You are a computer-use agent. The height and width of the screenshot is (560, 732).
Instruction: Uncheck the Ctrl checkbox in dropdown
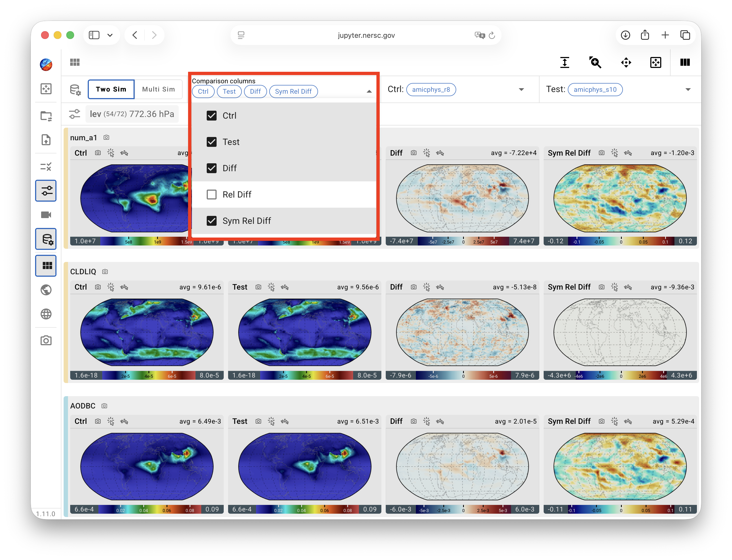coord(211,116)
